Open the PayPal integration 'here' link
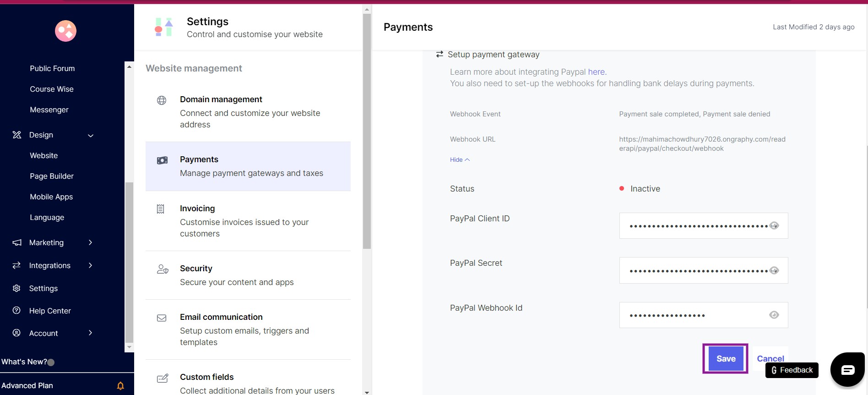This screenshot has width=868, height=395. click(597, 72)
